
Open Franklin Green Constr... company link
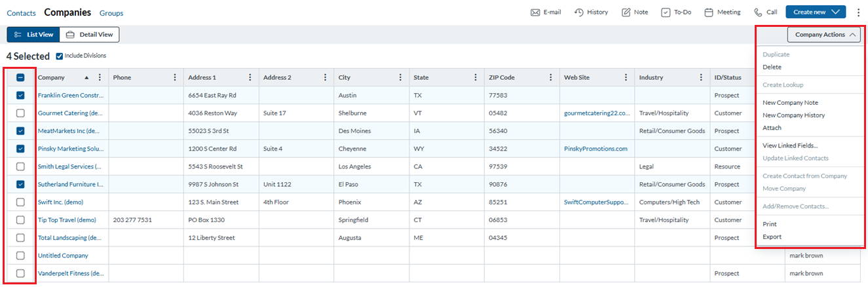tap(71, 96)
